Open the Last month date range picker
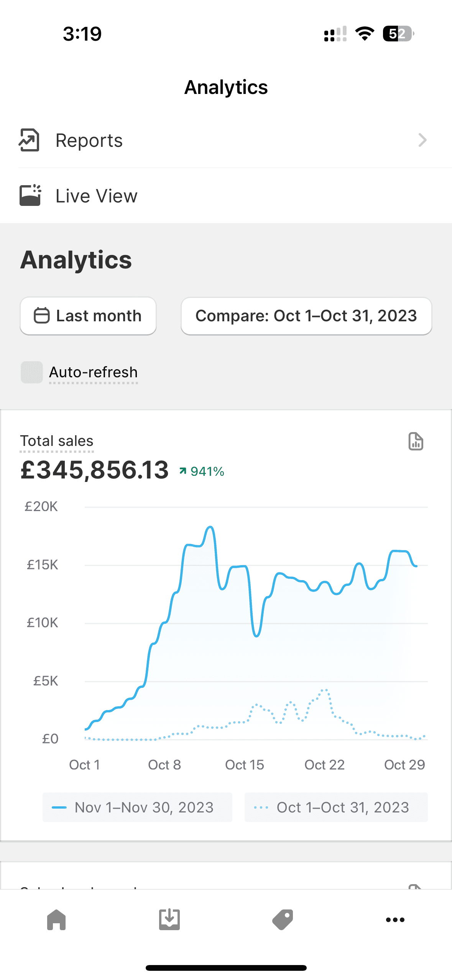Screen dimensions: 452x980 88,316
